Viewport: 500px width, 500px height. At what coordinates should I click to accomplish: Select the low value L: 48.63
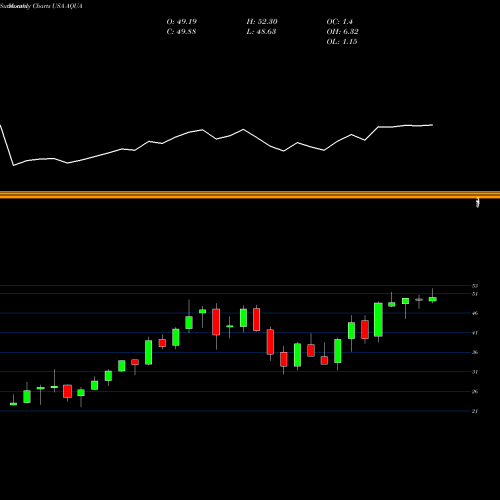(x=261, y=32)
